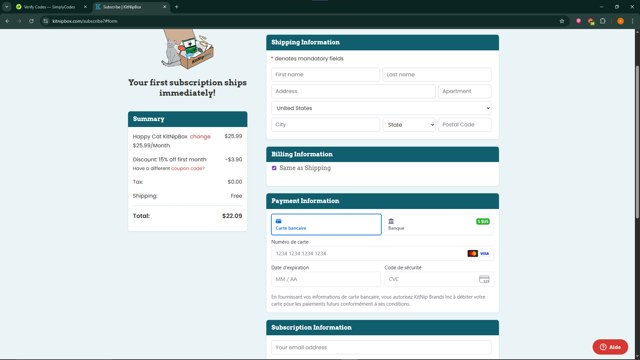Click the -$3.90 discount value
This screenshot has height=360, width=640.
click(233, 160)
